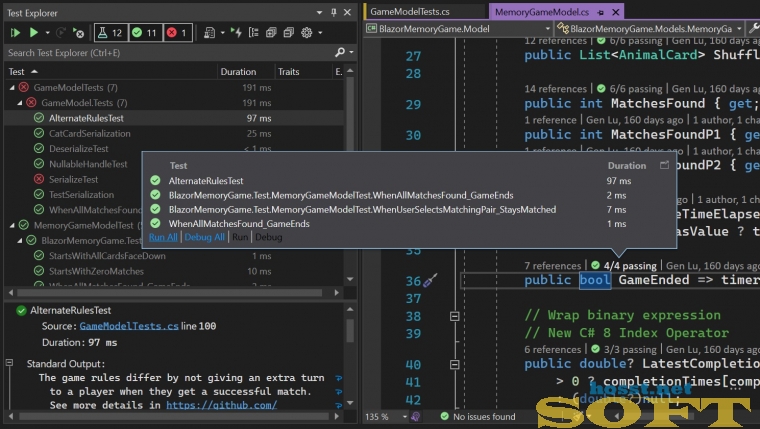Click Debug in the CodeLens popup
This screenshot has width=760, height=429.
point(269,237)
